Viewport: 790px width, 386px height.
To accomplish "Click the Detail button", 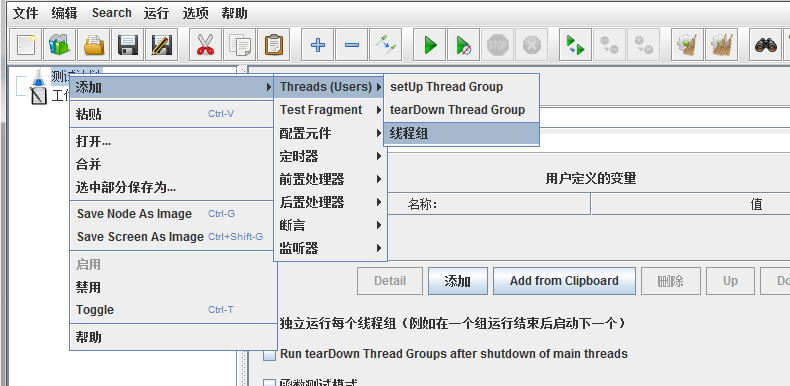I will point(390,281).
